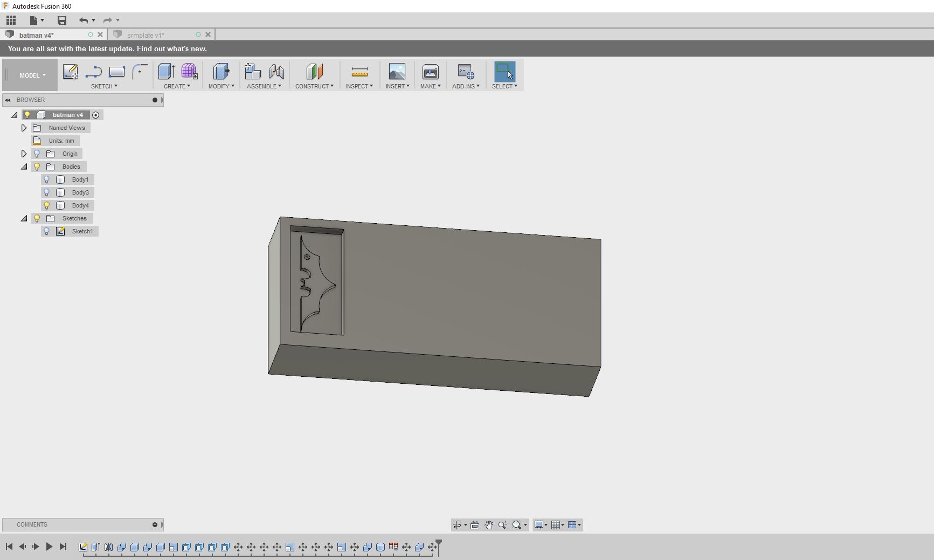This screenshot has width=934, height=560.
Task: Select the Fillet sketch tool
Action: pos(140,72)
